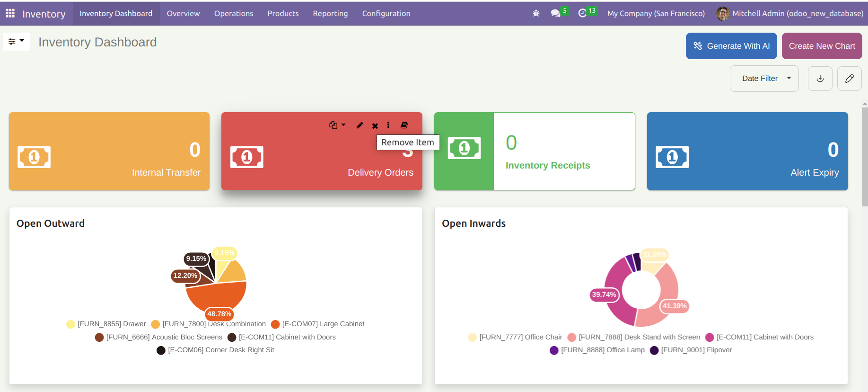Click the download dashboard icon button
The image size is (868, 392).
[x=820, y=79]
